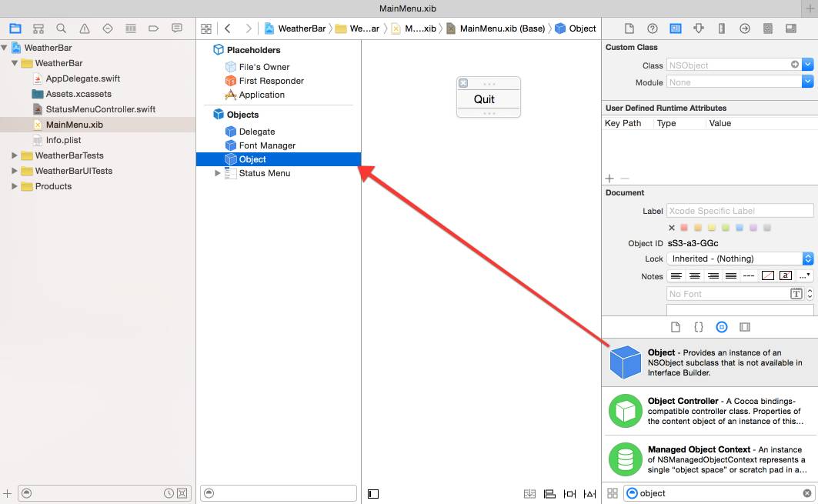The height and width of the screenshot is (504, 818).
Task: Show the Identity inspector
Action: click(x=675, y=28)
